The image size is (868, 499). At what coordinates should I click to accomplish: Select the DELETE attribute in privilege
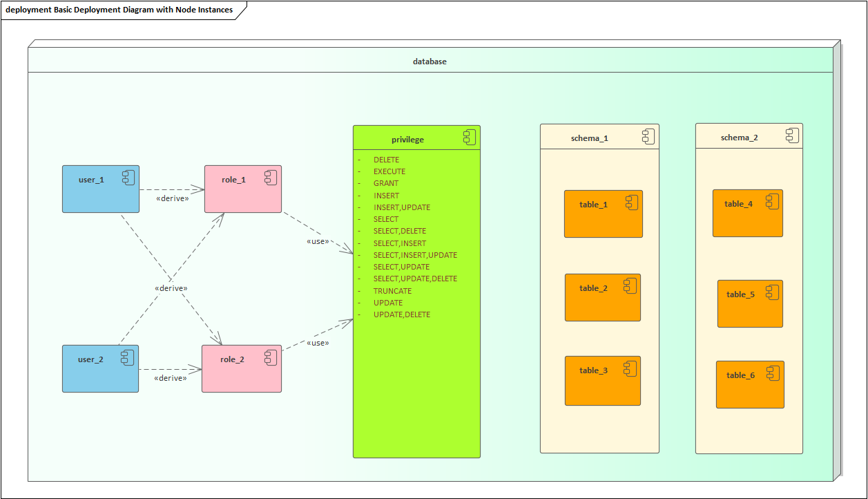pos(386,160)
